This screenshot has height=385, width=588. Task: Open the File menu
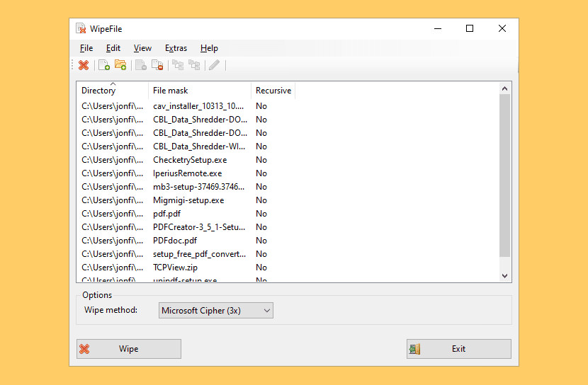(x=86, y=48)
